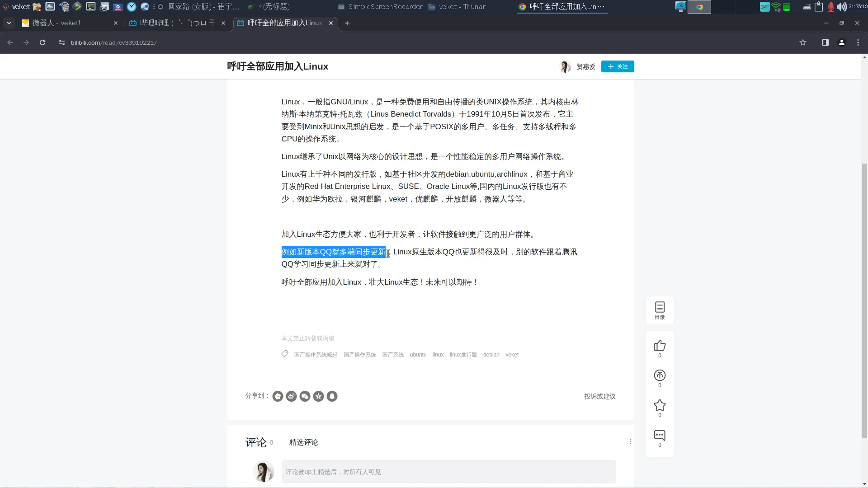This screenshot has width=868, height=488.
Task: Open the author's avatar 贤惠爱
Action: click(x=565, y=66)
